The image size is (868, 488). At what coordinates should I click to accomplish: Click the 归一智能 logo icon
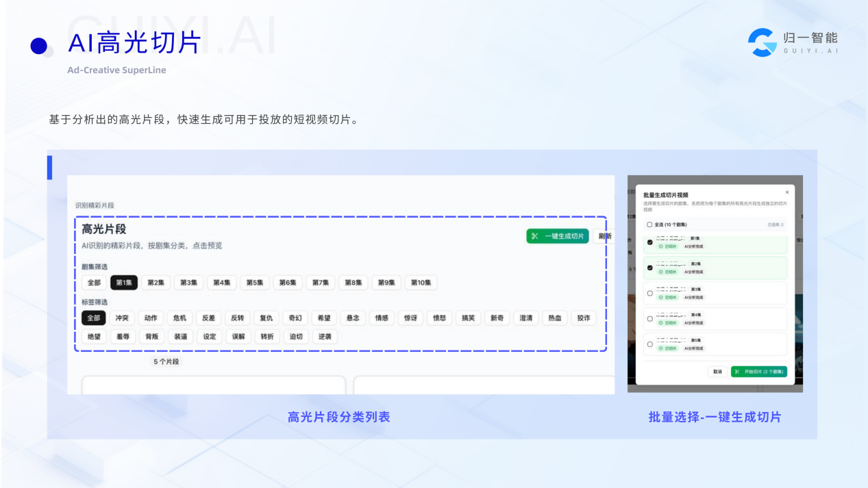[x=762, y=42]
